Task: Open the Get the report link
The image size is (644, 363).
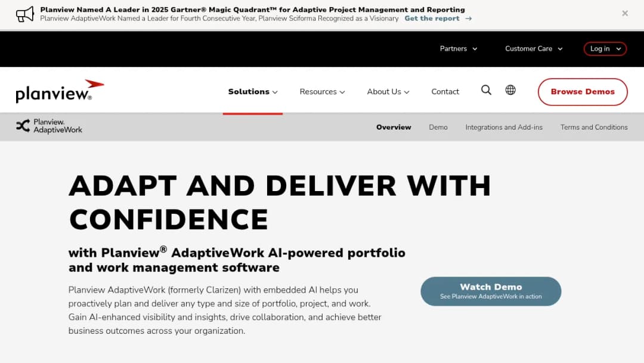Action: pos(432,19)
